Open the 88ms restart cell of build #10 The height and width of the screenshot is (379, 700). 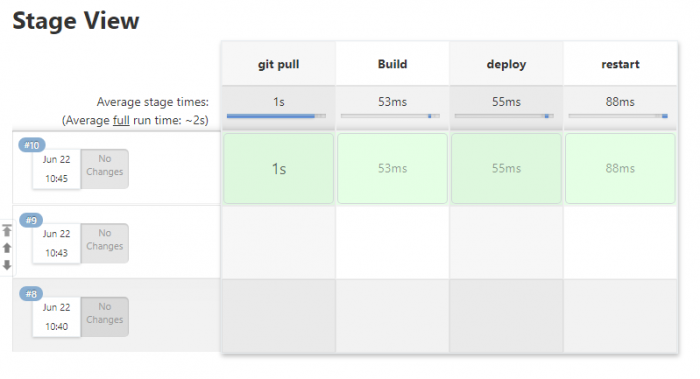[x=620, y=168]
